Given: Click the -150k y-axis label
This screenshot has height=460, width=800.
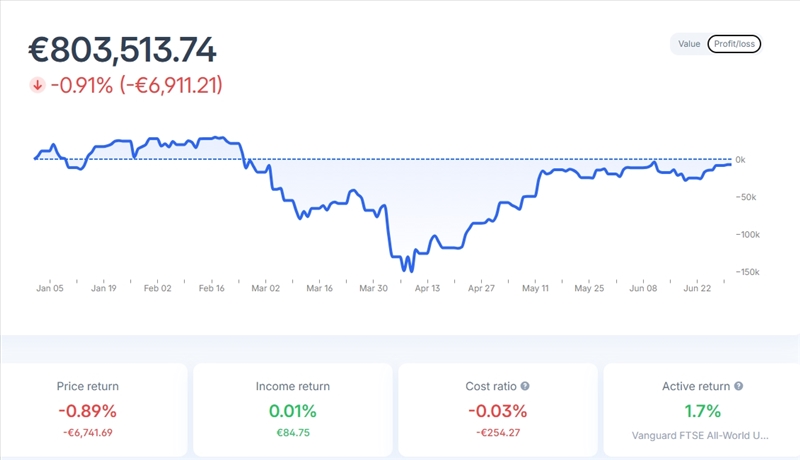Looking at the screenshot, I should (x=747, y=272).
